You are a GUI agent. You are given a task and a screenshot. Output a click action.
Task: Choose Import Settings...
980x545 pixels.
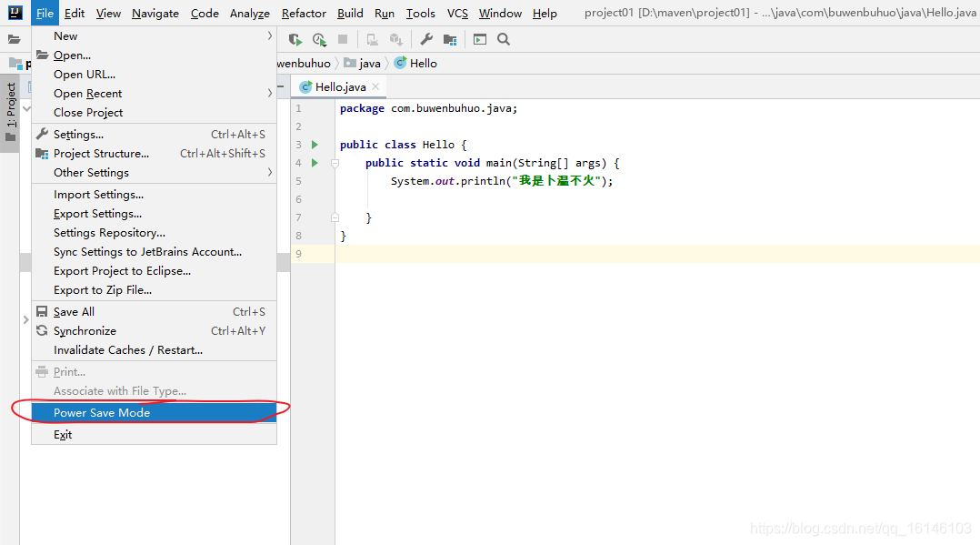coord(154,195)
